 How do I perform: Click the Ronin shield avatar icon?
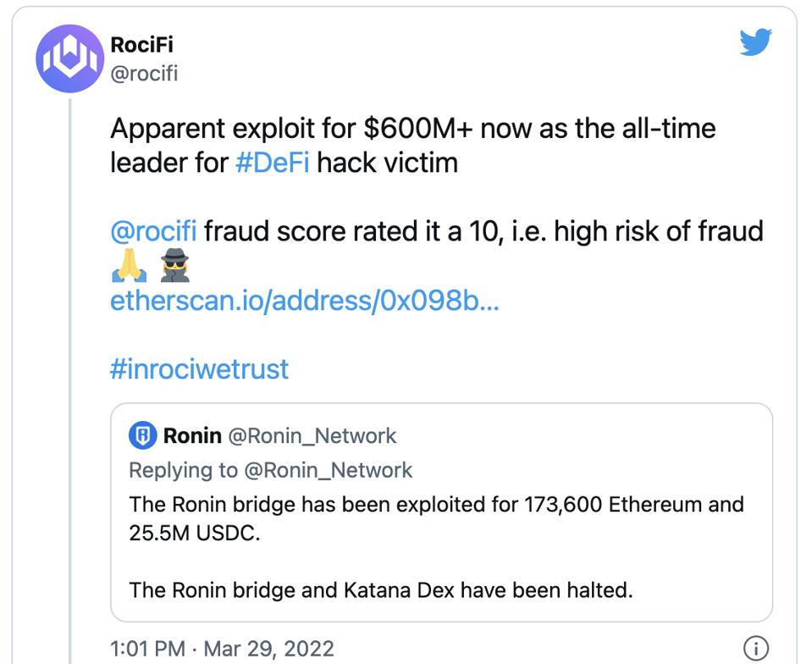(x=141, y=436)
